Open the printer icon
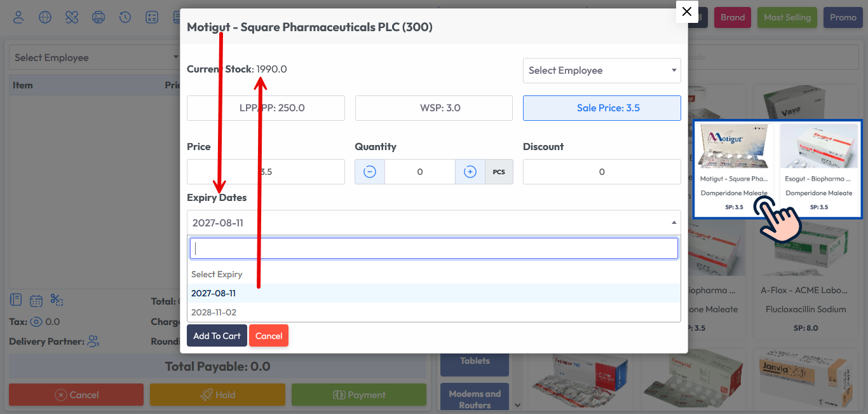This screenshot has width=868, height=414. point(98,17)
